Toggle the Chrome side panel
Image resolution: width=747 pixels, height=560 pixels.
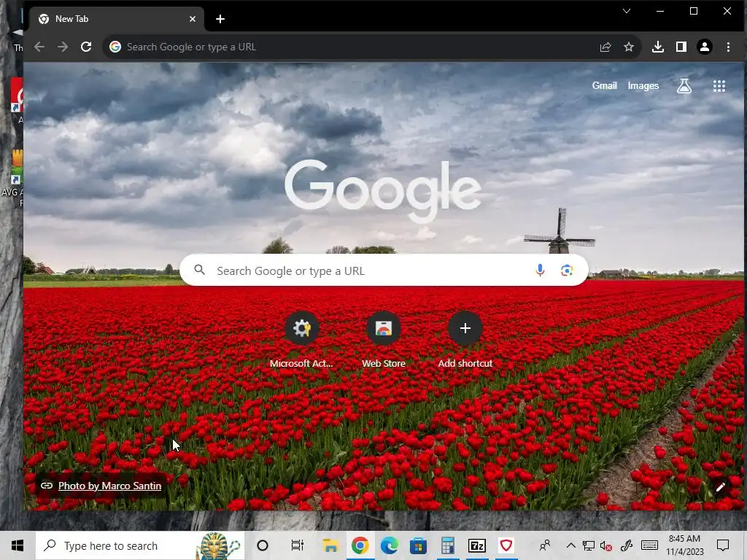[681, 47]
